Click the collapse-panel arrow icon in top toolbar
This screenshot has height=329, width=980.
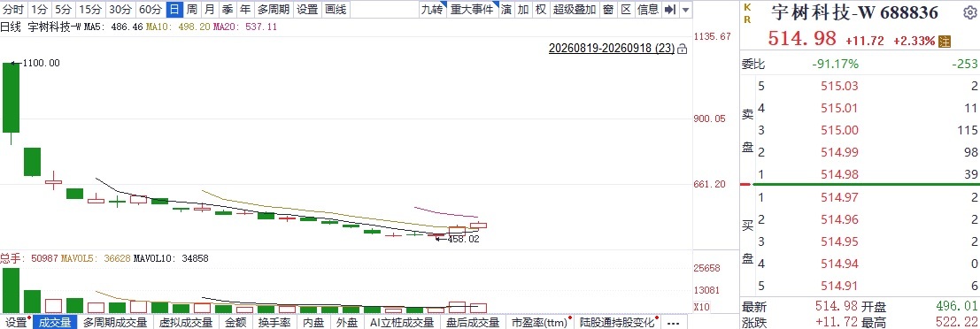click(669, 10)
